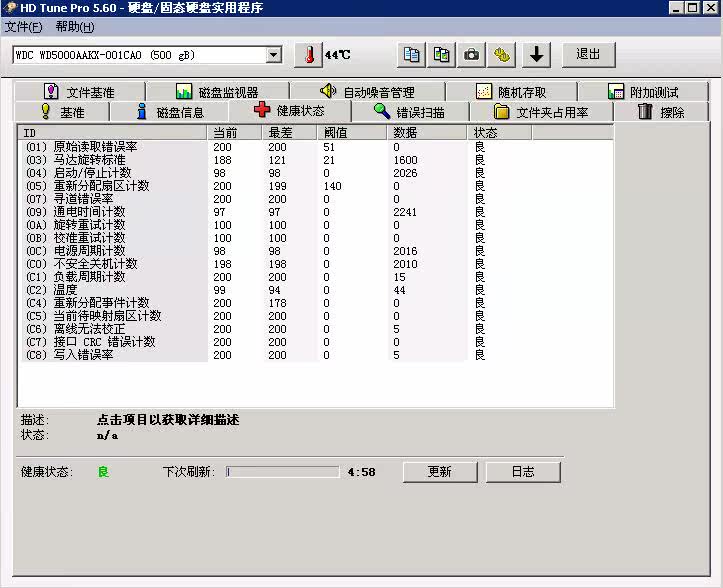723x588 pixels.
Task: Click the HD Tune Pro title bar icon
Action: (9, 8)
